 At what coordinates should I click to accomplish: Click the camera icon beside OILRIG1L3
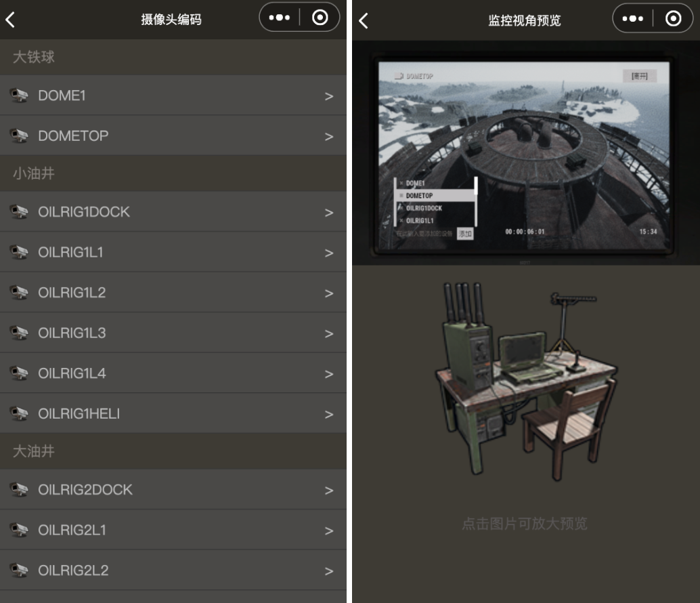[x=19, y=333]
